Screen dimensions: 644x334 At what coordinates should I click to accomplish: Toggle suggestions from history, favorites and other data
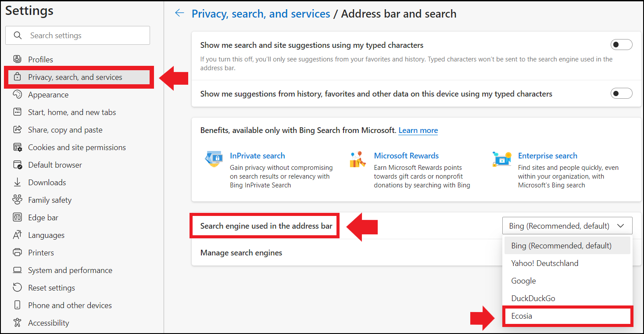click(x=622, y=93)
